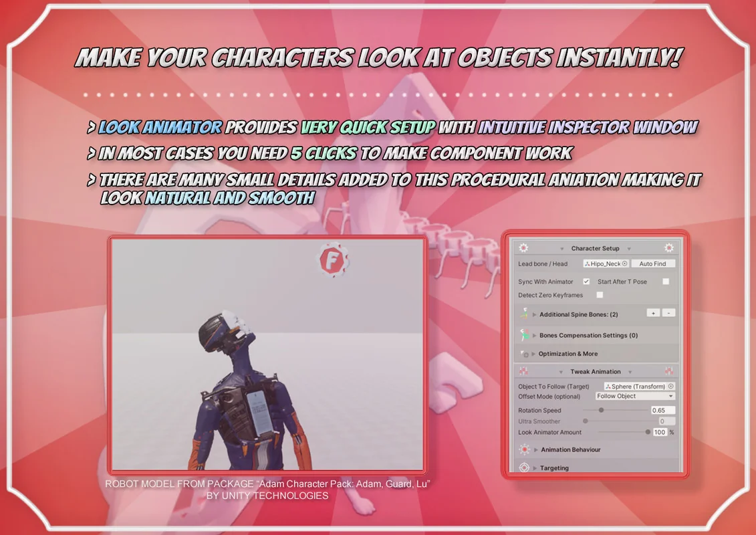Click the bone icon beside Bones Compensation Settings
Image resolution: width=756 pixels, height=535 pixels.
click(525, 334)
